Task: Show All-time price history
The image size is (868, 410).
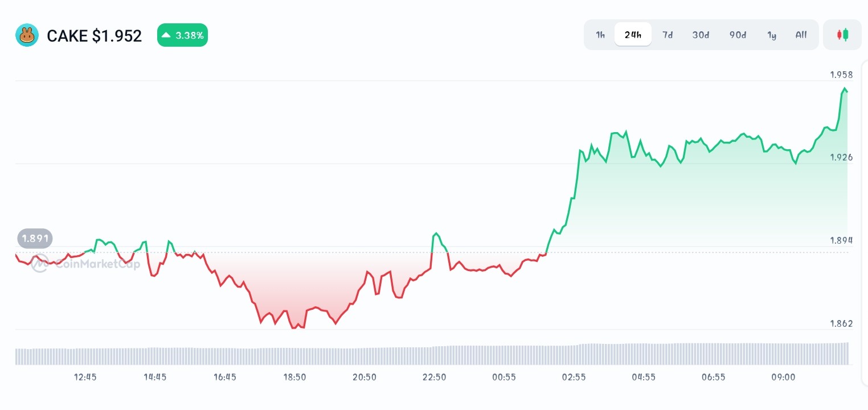Action: click(x=801, y=35)
